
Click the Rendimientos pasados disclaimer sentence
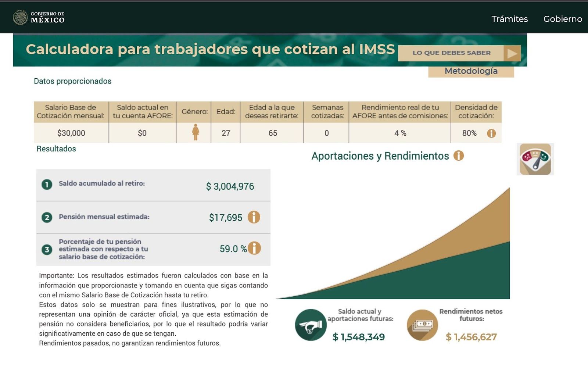point(130,343)
